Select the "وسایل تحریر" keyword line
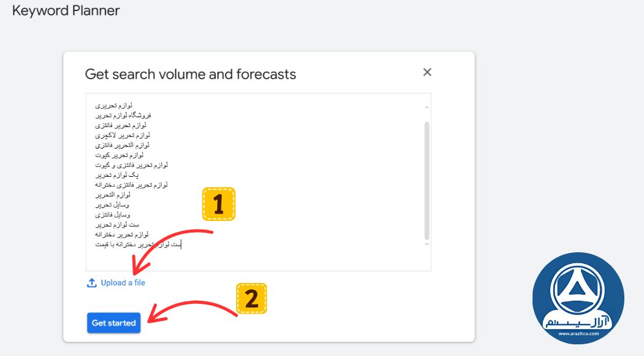 (x=112, y=205)
